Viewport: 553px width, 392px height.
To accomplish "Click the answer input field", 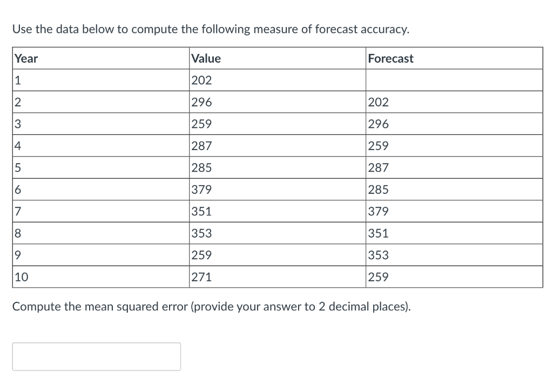I will point(96,356).
